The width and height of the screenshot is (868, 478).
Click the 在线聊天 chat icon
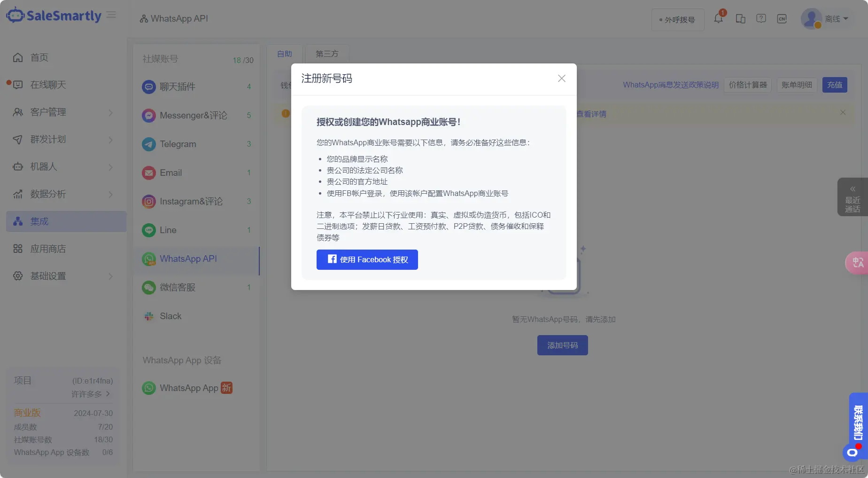18,85
